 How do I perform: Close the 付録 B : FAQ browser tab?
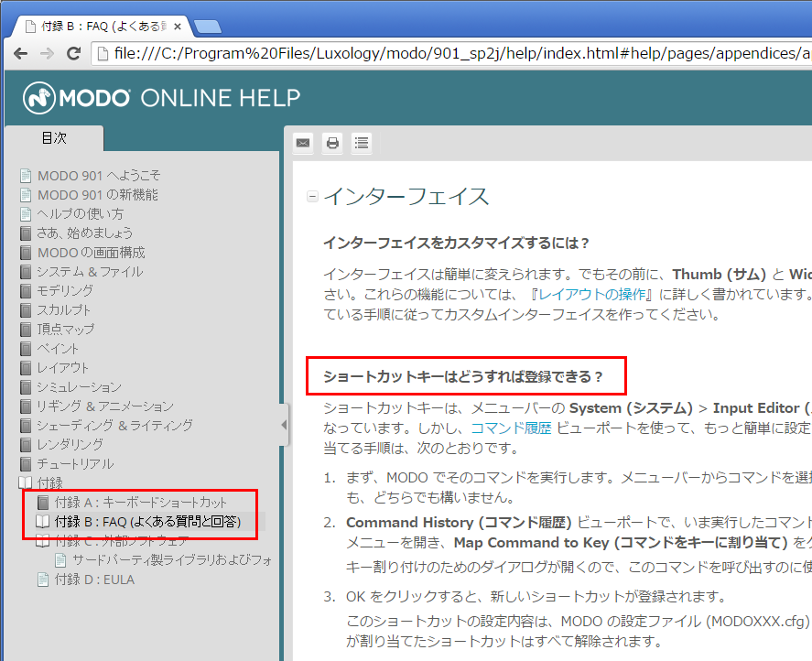click(178, 26)
